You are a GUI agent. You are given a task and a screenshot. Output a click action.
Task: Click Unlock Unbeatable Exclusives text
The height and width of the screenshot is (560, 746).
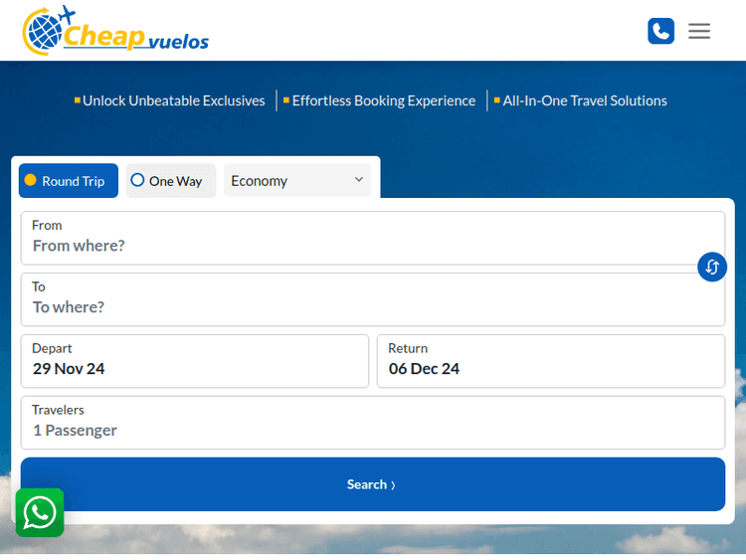click(x=173, y=100)
